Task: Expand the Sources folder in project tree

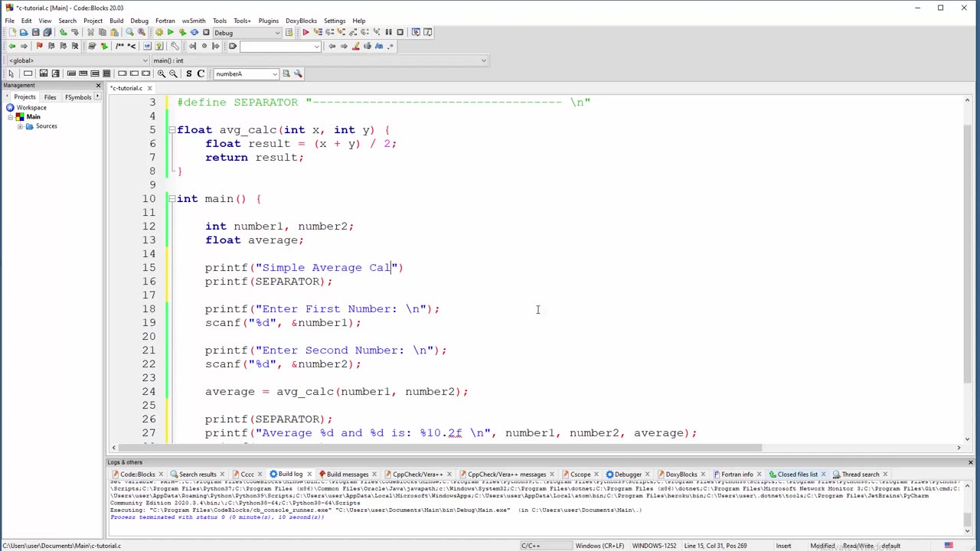Action: 20,126
